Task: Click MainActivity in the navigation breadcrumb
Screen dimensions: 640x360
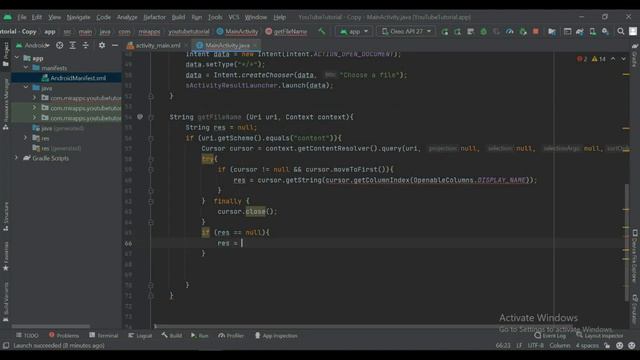Action: [237, 31]
